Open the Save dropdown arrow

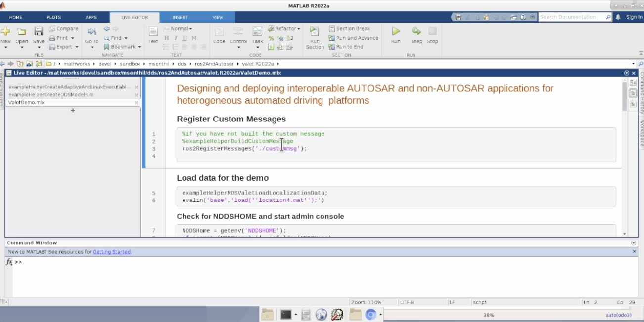tap(39, 48)
